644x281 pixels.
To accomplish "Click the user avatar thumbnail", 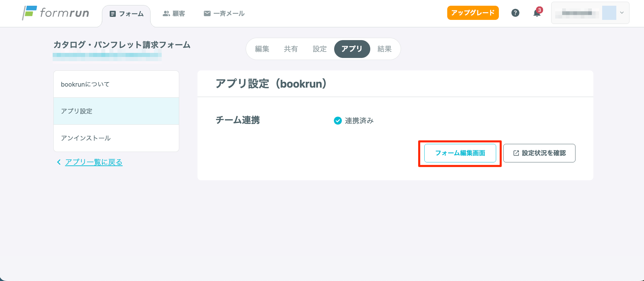I will [x=609, y=13].
